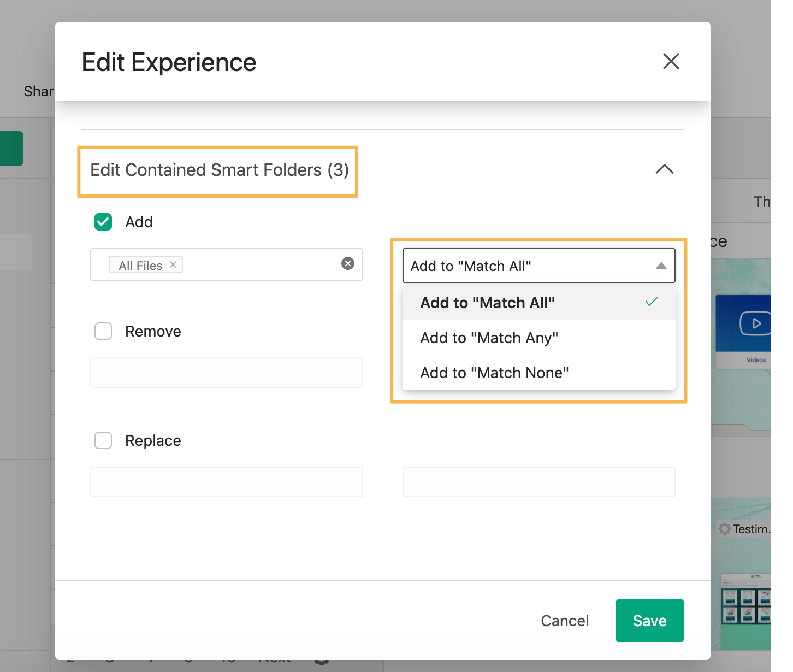The width and height of the screenshot is (793, 672).
Task: Save the experience changes
Action: point(650,621)
